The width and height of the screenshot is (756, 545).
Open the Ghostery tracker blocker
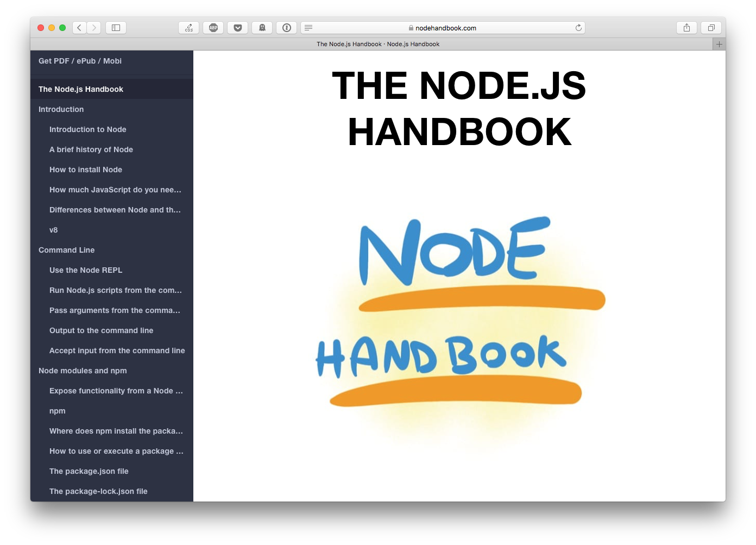[262, 27]
